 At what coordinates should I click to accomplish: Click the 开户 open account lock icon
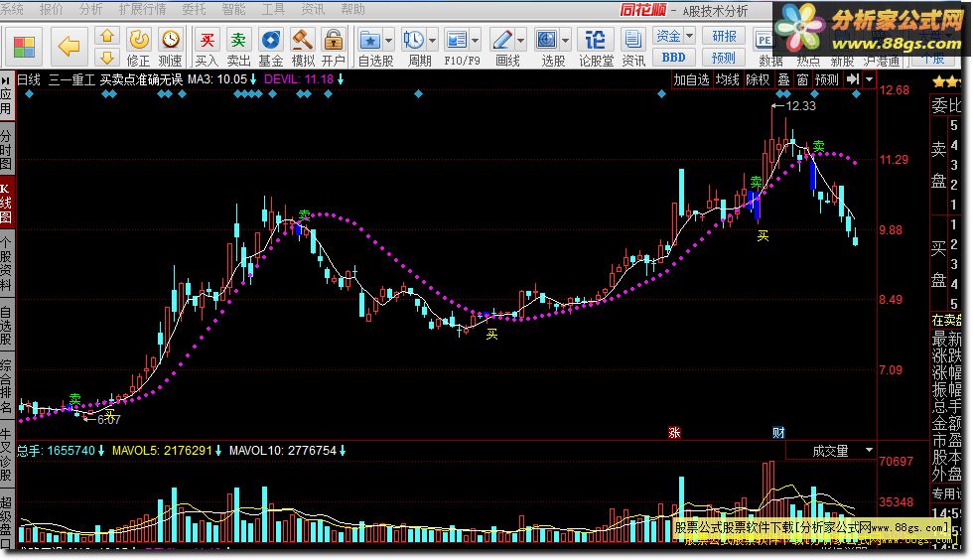(334, 48)
